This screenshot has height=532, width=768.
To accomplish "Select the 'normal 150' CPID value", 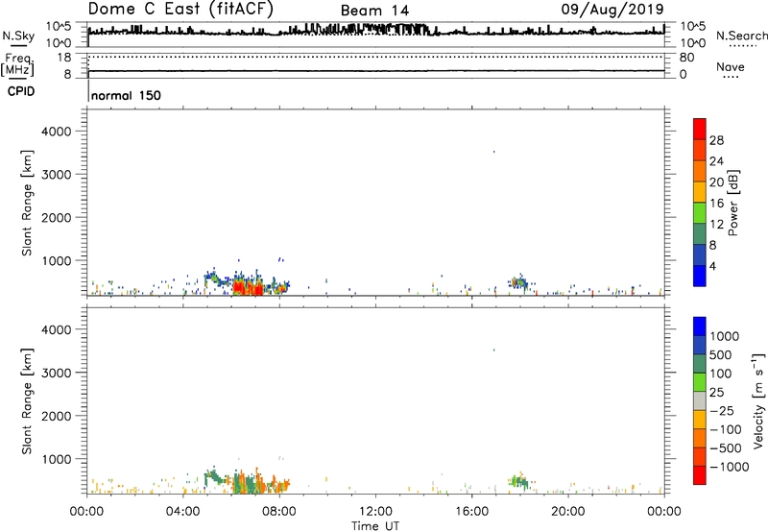I will tap(126, 95).
